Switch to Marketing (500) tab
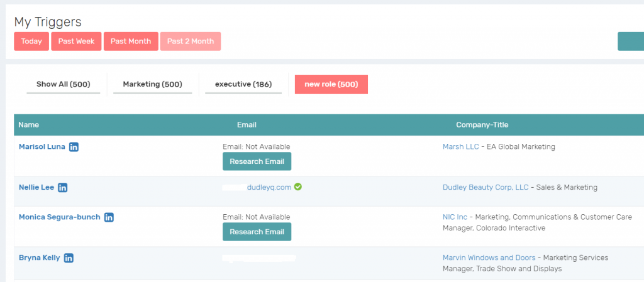 click(152, 84)
